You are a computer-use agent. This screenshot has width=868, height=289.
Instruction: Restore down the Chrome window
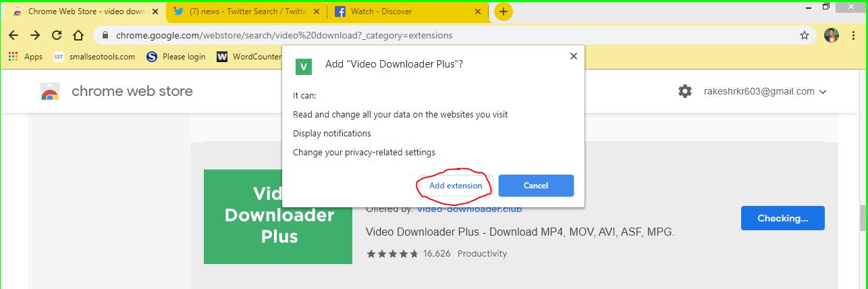point(826,7)
